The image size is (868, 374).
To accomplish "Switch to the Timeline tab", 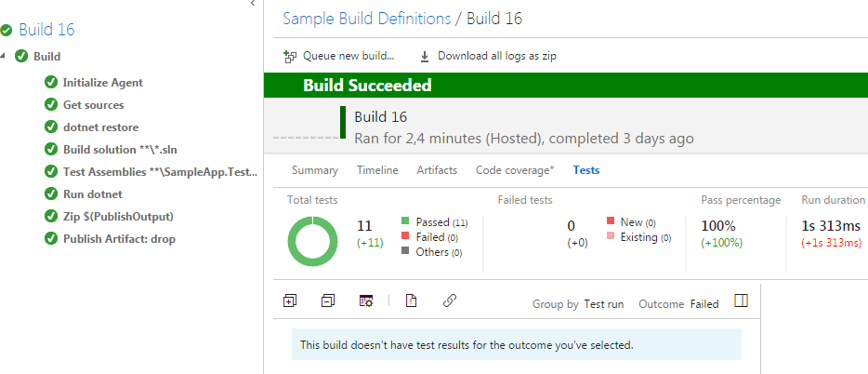I will pos(377,170).
